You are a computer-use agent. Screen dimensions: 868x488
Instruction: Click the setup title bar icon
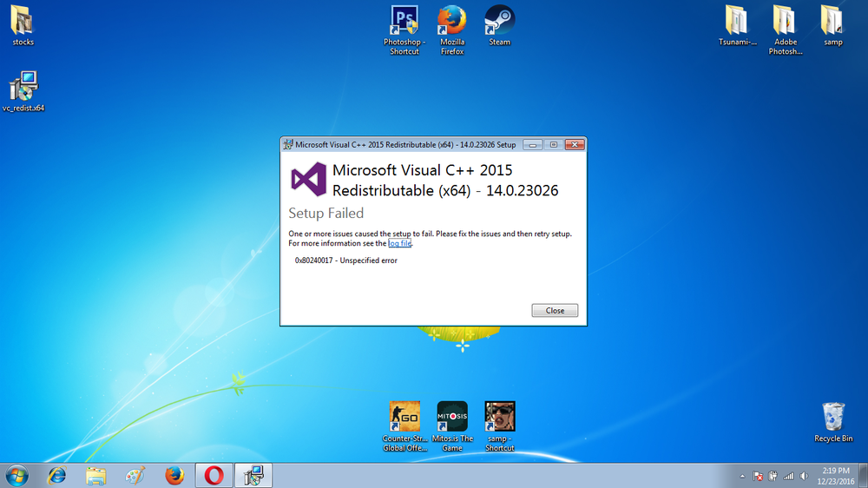288,144
